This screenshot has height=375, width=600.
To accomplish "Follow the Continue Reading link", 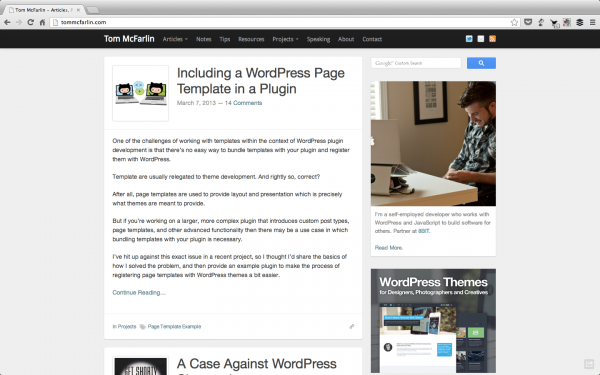I will pyautogui.click(x=139, y=293).
